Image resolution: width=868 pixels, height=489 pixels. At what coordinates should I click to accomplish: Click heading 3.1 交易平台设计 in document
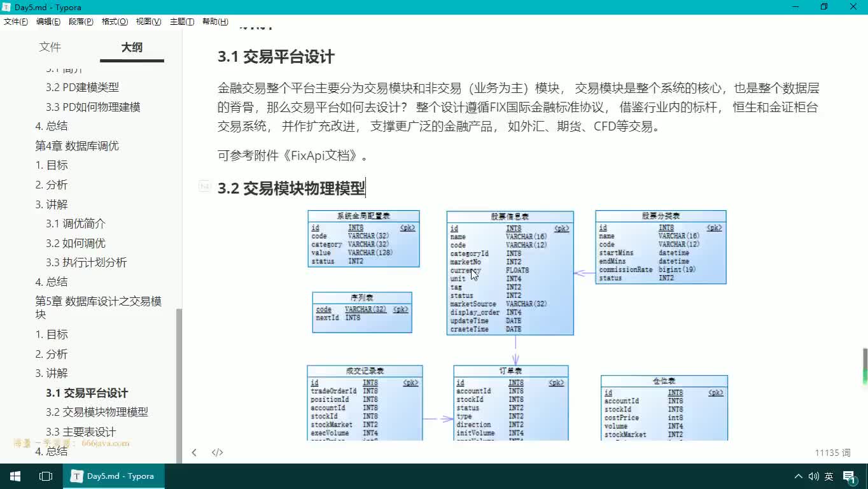coord(276,57)
